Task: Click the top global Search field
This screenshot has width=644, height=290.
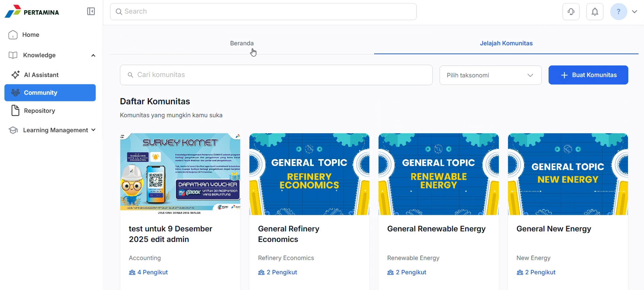Action: coord(263,12)
